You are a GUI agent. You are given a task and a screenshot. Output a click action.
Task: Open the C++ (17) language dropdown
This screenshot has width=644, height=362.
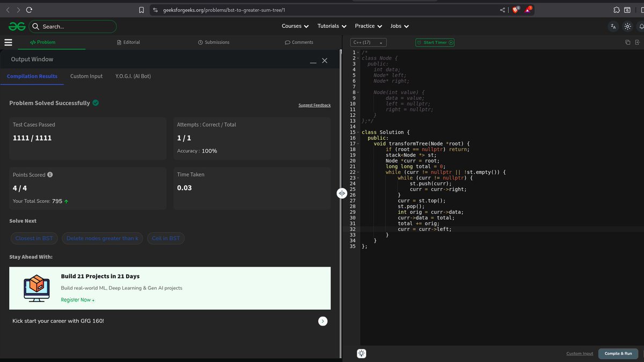click(x=368, y=42)
